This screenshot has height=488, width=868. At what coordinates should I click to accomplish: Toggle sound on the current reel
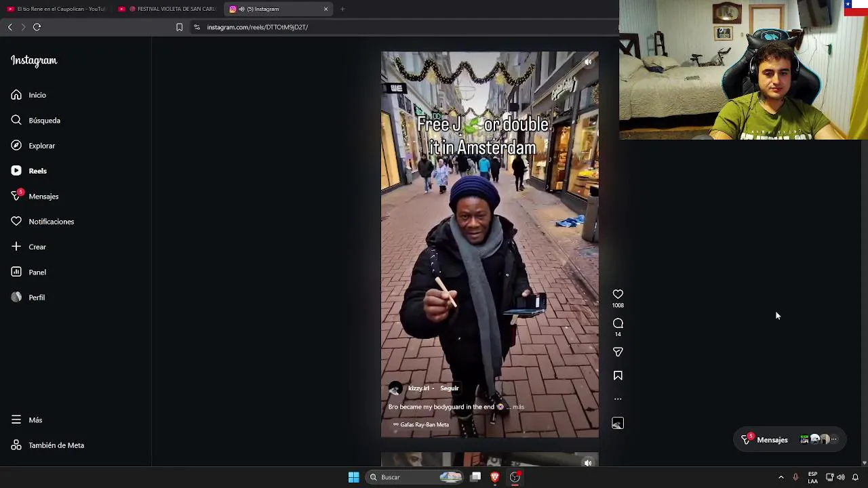tap(588, 62)
